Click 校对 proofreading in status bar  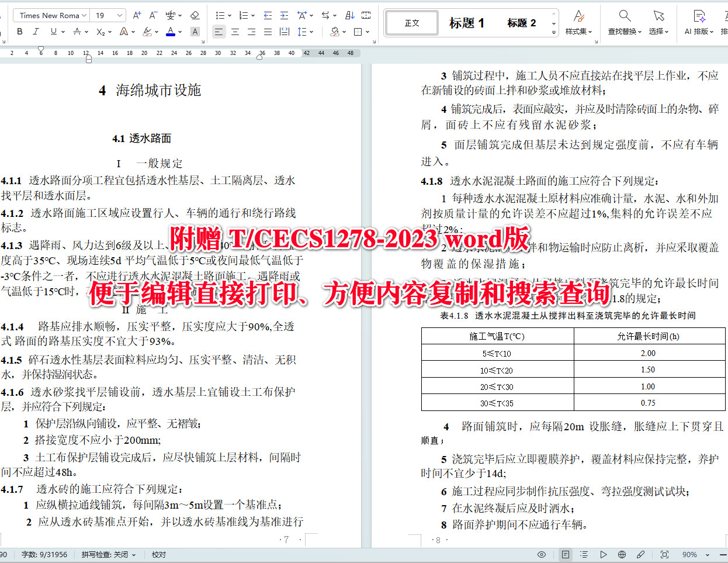coord(159,554)
